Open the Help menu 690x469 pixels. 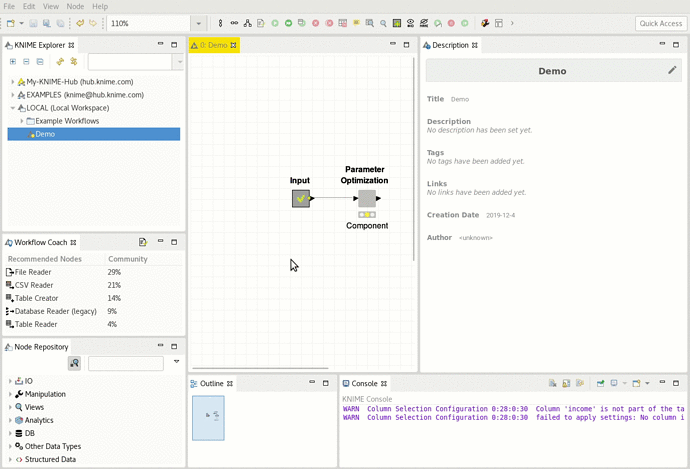click(x=100, y=7)
